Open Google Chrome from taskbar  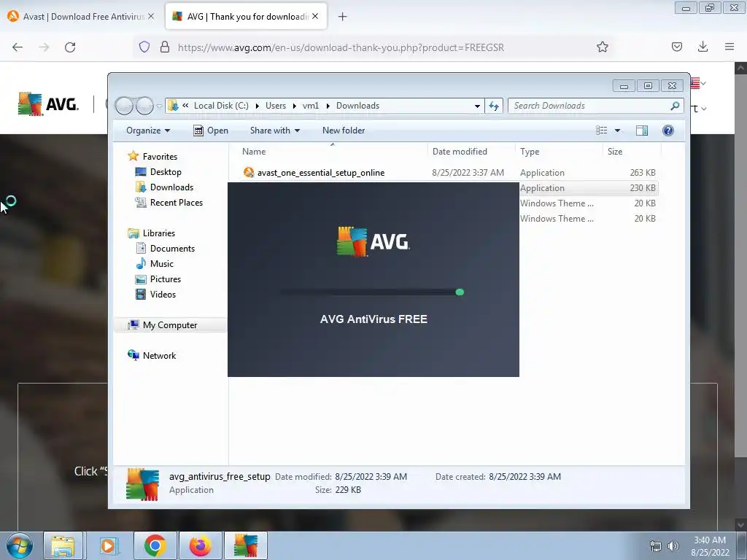coord(155,545)
